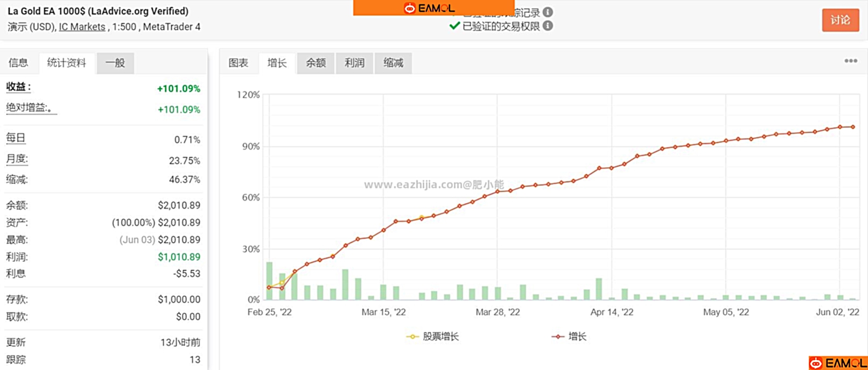868x370 pixels.
Task: Click the 跟踪 row label
Action: (16, 360)
